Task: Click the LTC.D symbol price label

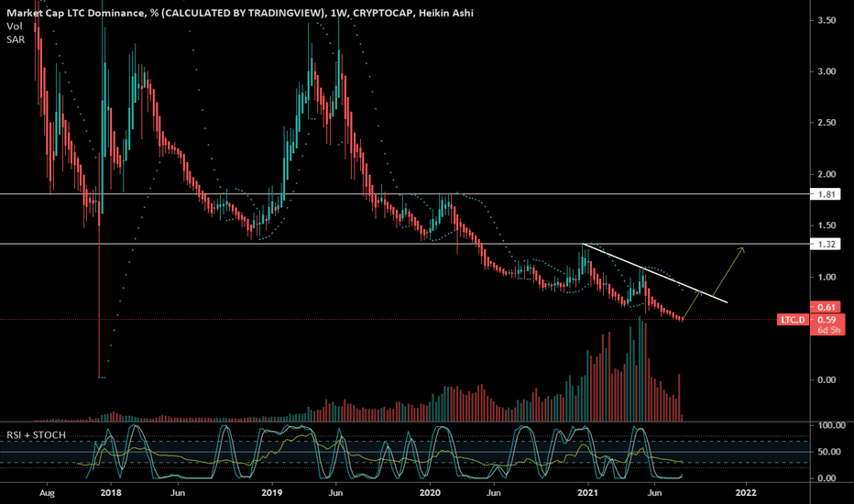Action: click(793, 320)
